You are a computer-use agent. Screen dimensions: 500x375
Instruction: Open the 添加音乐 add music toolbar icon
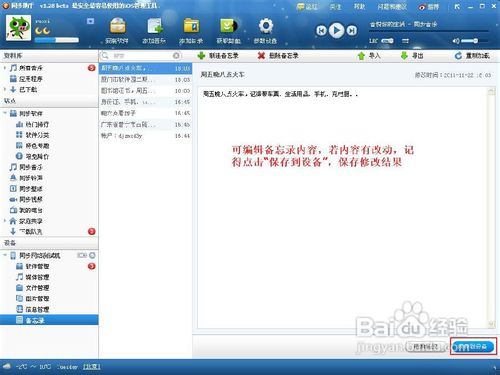point(154,31)
